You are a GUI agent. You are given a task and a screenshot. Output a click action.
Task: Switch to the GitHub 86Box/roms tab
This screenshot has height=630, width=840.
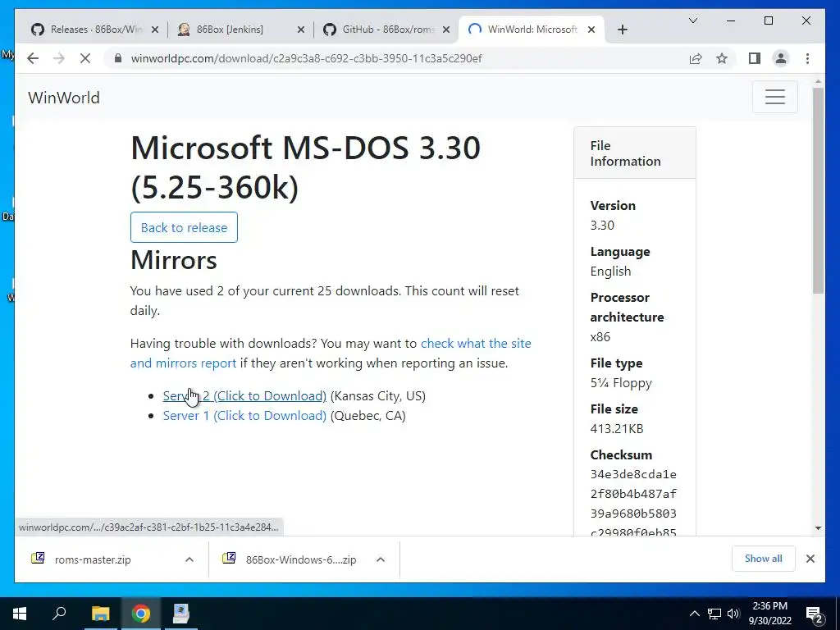388,30
